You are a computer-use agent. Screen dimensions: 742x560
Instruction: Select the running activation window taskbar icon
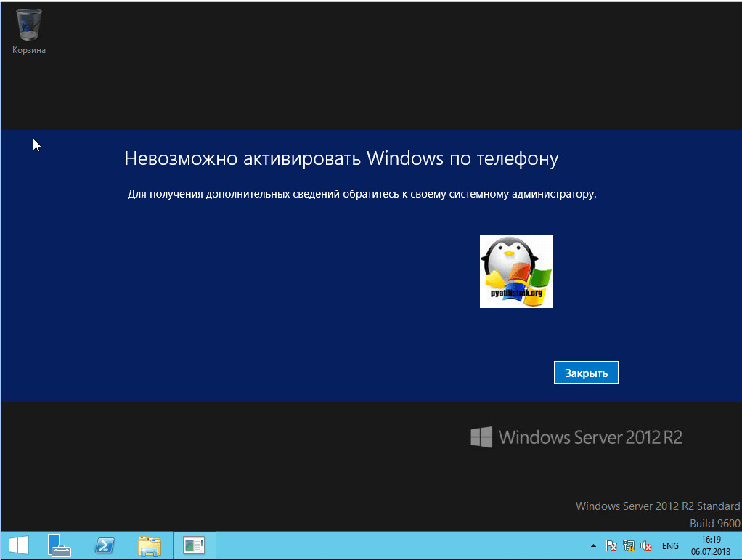pyautogui.click(x=194, y=545)
